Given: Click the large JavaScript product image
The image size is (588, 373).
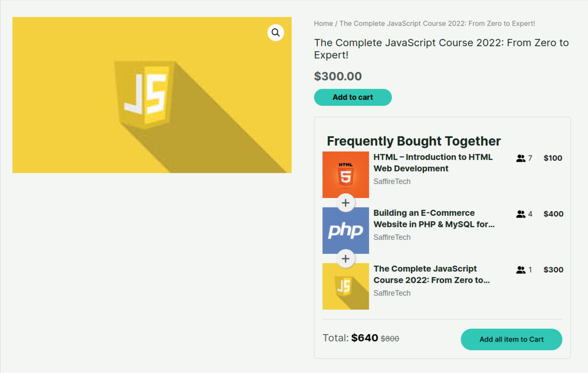Looking at the screenshot, I should tap(152, 95).
